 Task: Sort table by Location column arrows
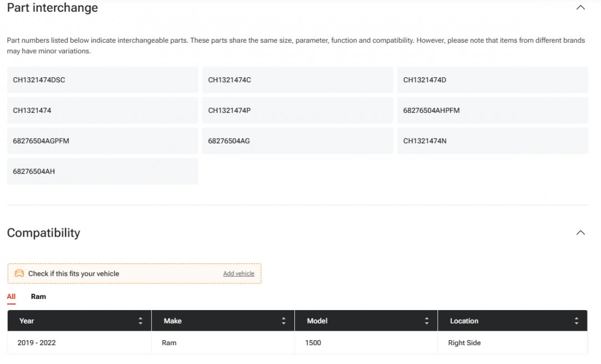point(576,321)
